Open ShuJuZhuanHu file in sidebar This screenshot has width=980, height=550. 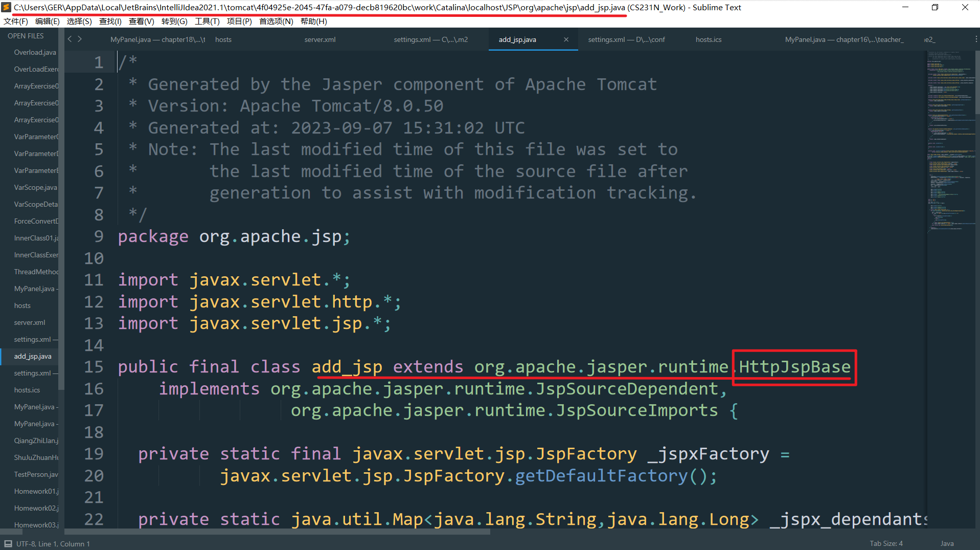coord(36,457)
